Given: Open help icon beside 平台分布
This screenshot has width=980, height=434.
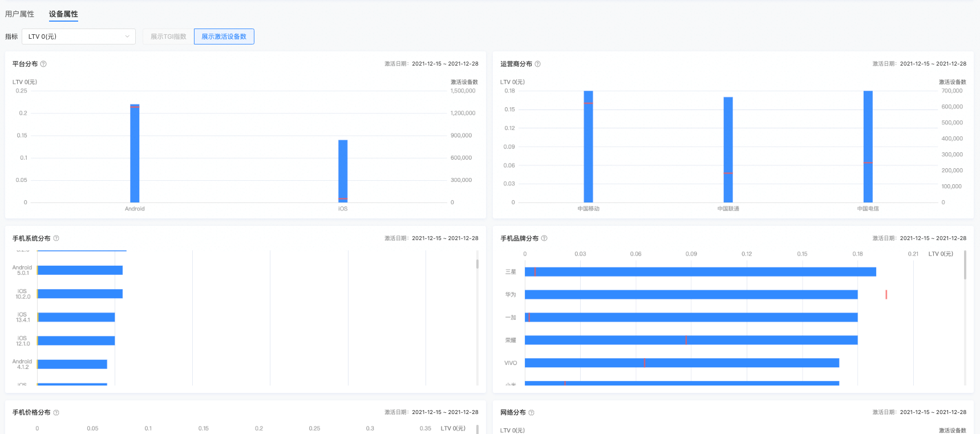Looking at the screenshot, I should pyautogui.click(x=43, y=64).
